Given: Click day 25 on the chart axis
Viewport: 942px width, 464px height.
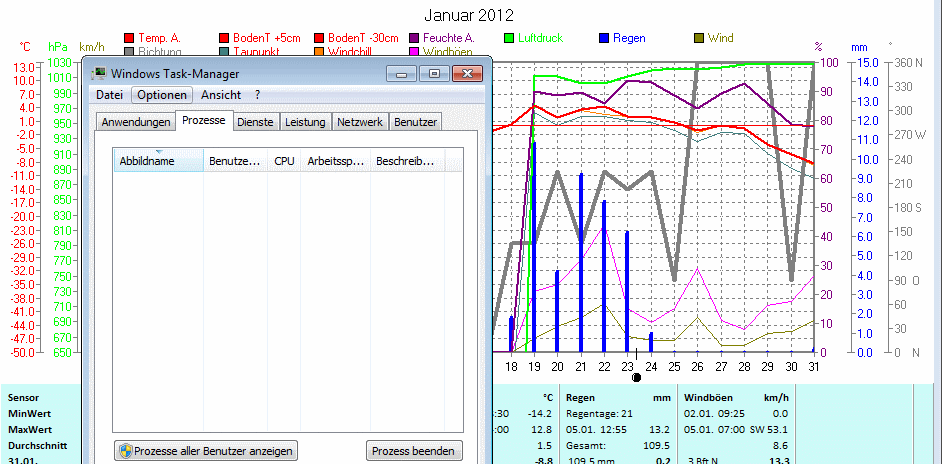Looking at the screenshot, I should (674, 367).
